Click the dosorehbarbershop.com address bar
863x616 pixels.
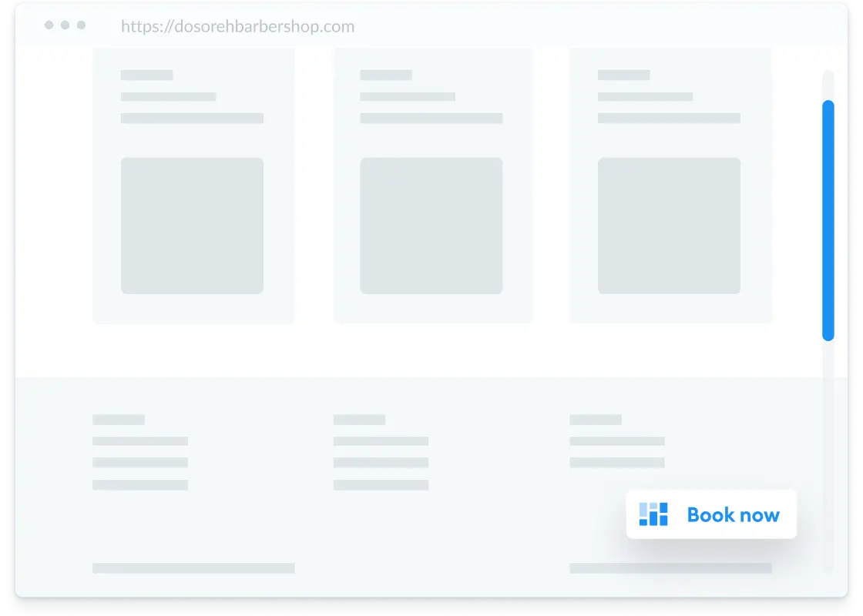coord(237,26)
